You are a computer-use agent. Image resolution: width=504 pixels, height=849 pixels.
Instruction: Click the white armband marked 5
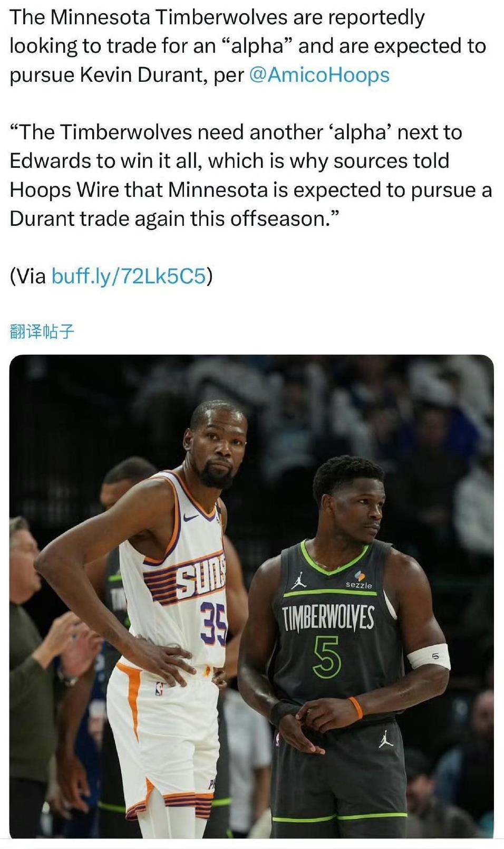click(x=429, y=657)
